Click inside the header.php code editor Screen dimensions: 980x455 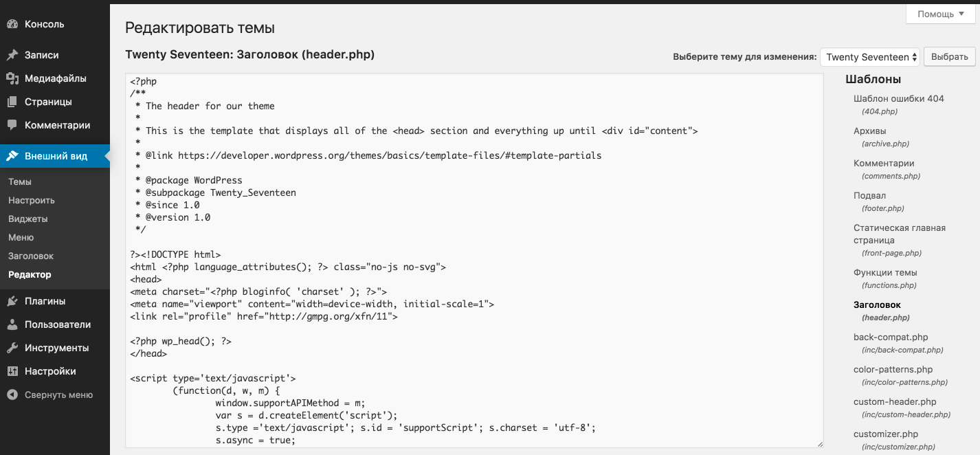(474, 260)
